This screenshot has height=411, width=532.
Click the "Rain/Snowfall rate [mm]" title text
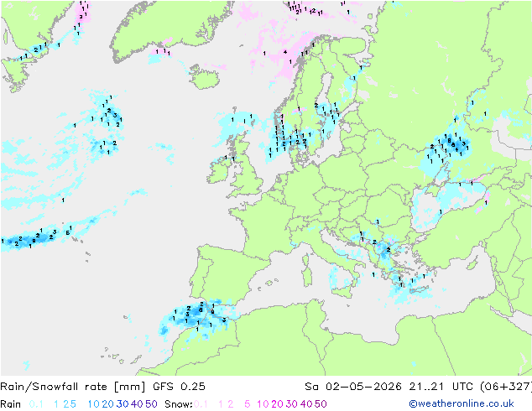tap(73, 387)
